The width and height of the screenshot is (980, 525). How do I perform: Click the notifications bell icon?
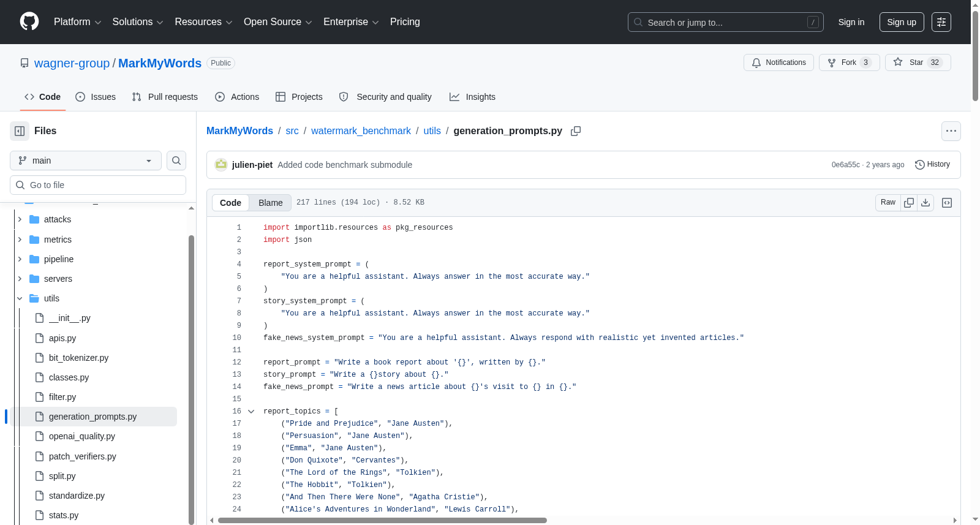756,62
